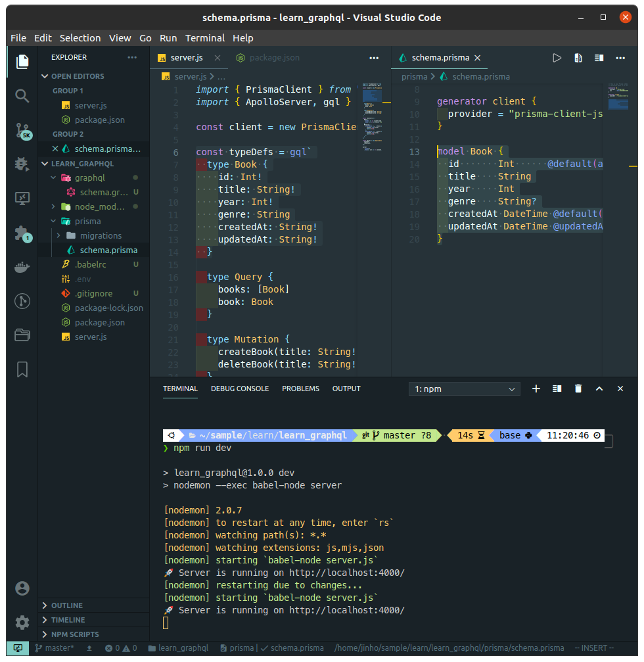Open the Extensions view with badge 1
Image resolution: width=644 pixels, height=662 pixels.
click(23, 233)
